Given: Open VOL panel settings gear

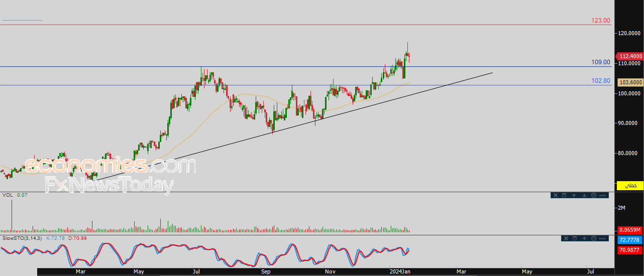Looking at the screenshot, I should tap(594, 195).
